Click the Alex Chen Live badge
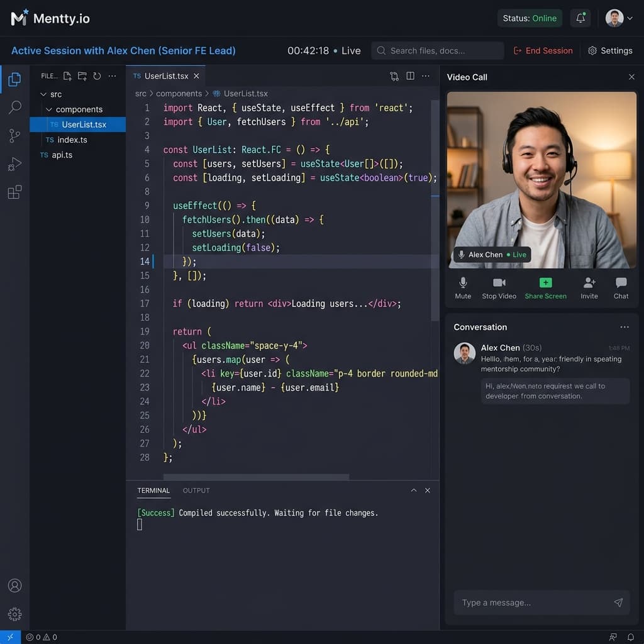The height and width of the screenshot is (644, 644). pos(492,255)
